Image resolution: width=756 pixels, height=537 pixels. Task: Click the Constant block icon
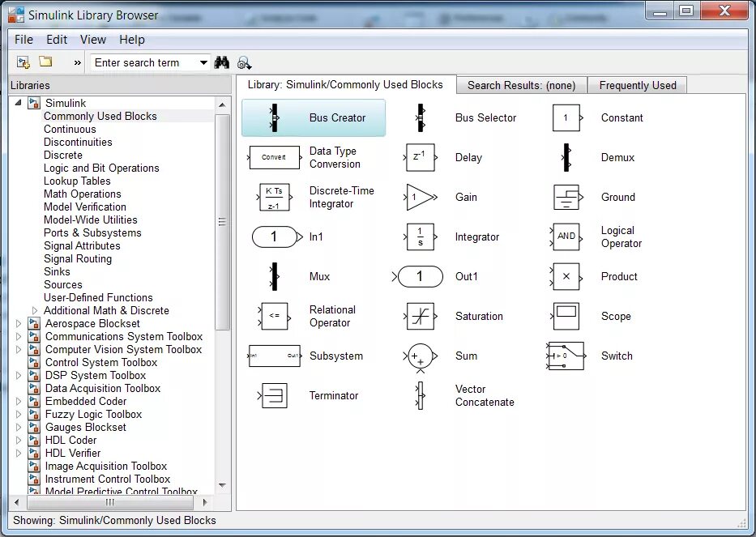point(567,117)
